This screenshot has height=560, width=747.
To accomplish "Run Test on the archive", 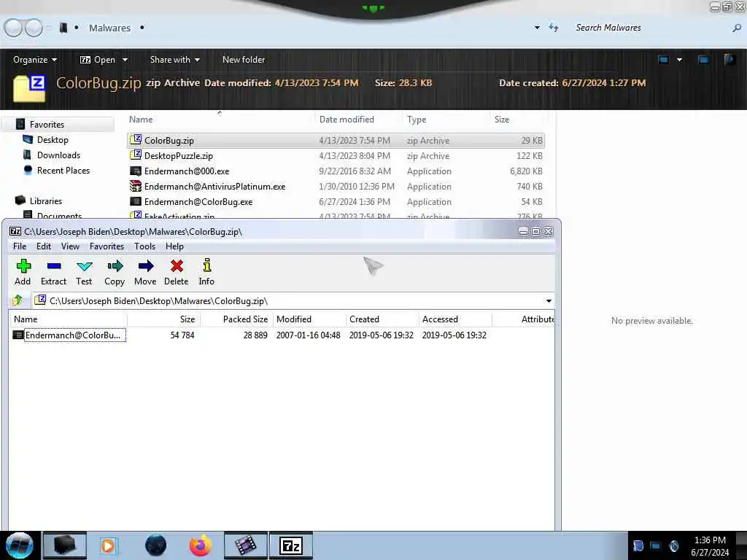I will (x=84, y=272).
